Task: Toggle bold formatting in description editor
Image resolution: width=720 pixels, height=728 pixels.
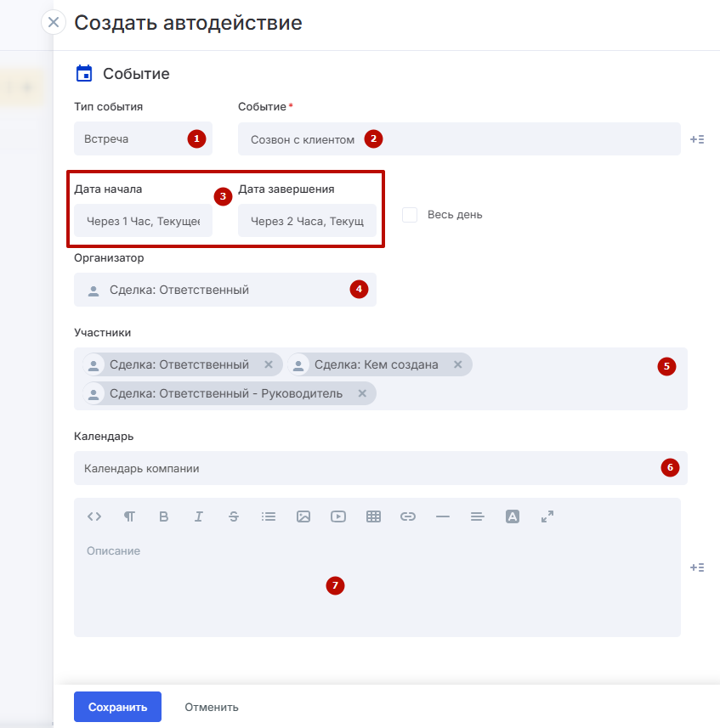Action: (164, 516)
